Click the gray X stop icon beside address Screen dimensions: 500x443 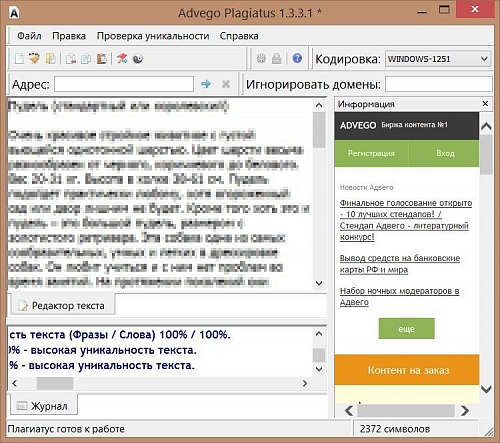pos(226,84)
